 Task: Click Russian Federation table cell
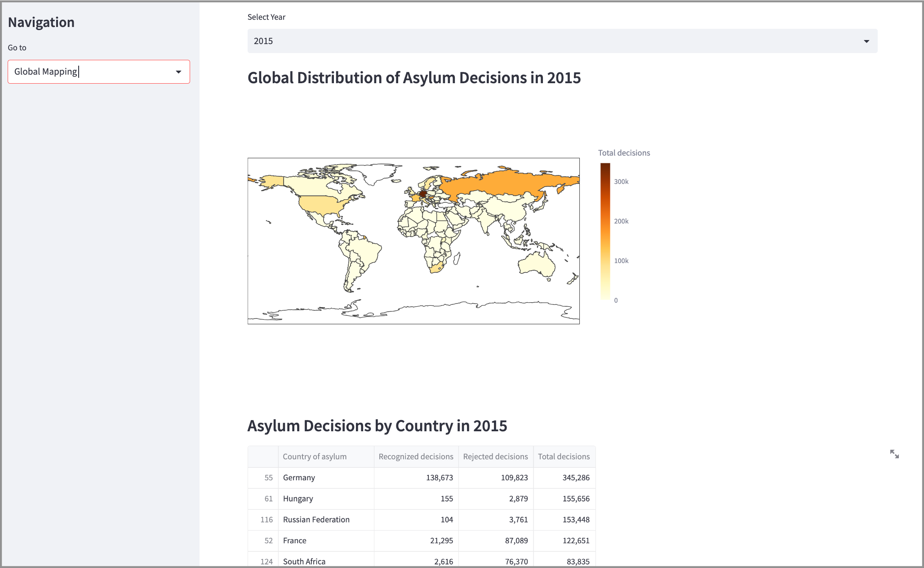(x=316, y=520)
